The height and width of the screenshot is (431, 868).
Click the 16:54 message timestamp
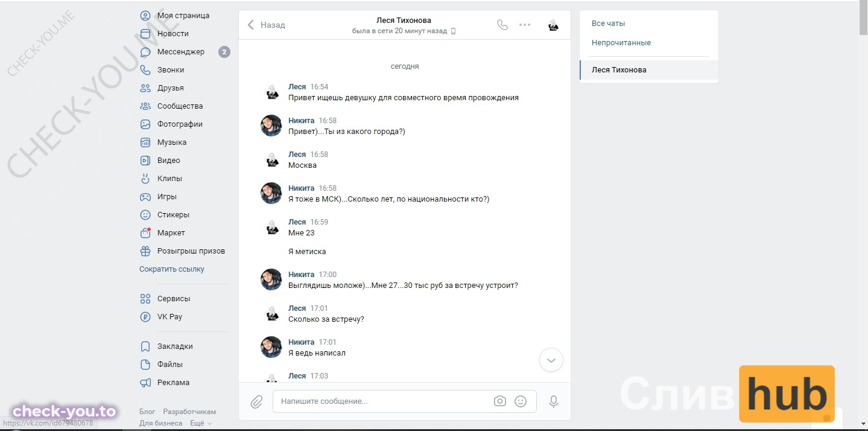click(319, 87)
